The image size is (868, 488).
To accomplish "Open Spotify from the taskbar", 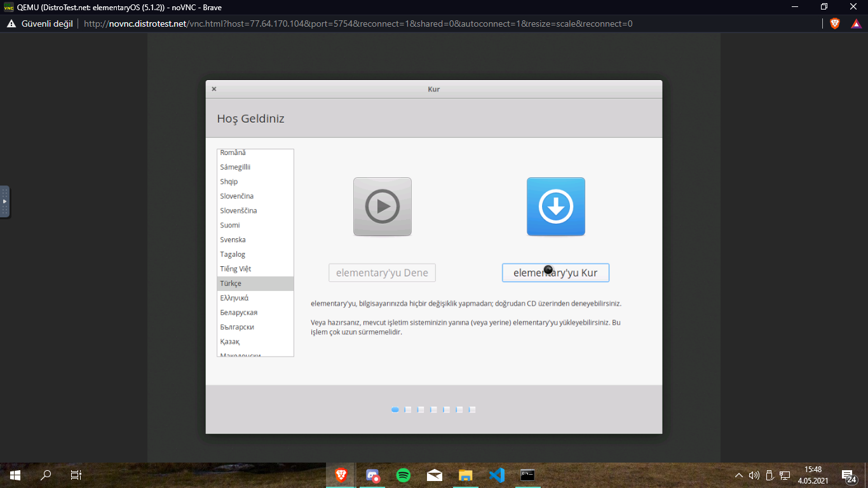I will coord(403,475).
